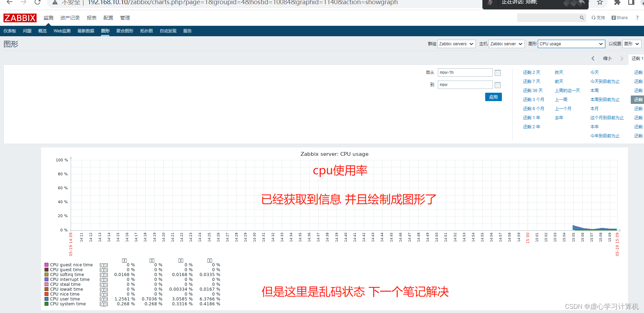This screenshot has height=313, width=644.
Task: Select Previous month range
Action: 563,109
